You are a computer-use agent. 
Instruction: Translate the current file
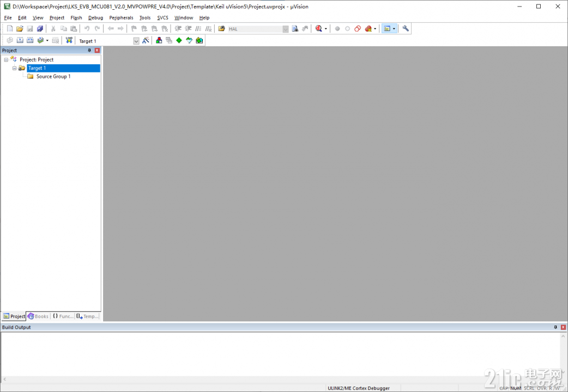point(10,40)
